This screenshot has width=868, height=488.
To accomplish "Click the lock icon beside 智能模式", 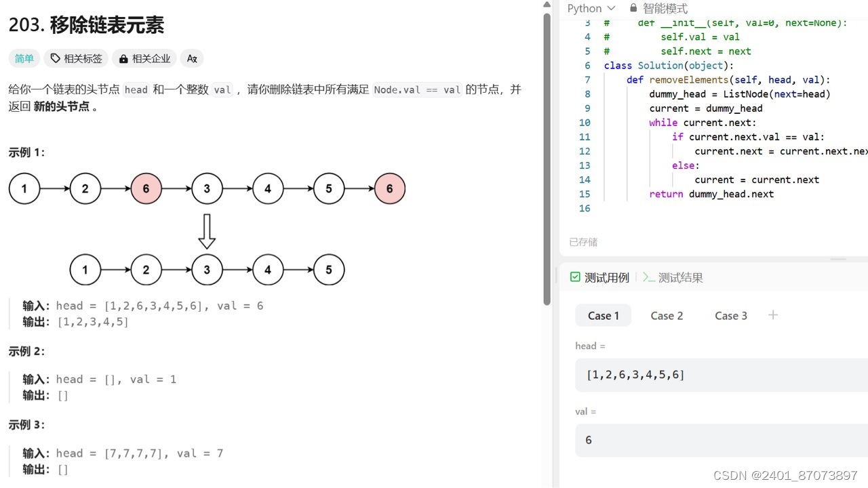I will (633, 8).
